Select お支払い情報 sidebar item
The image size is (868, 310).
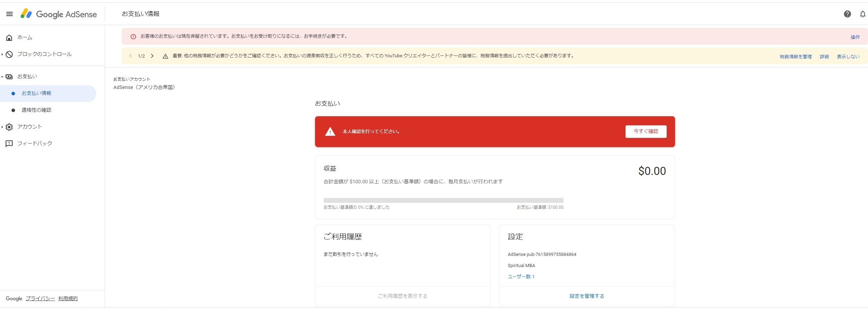(48, 93)
